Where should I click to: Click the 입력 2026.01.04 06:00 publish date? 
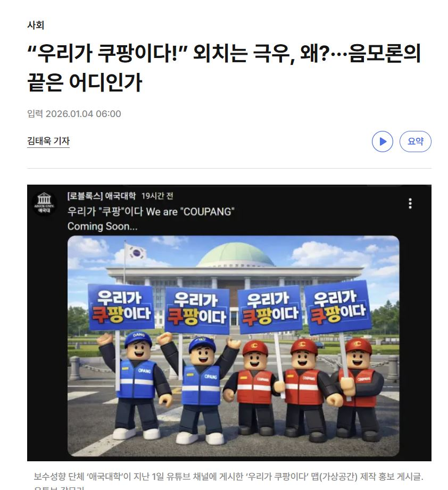click(x=74, y=114)
